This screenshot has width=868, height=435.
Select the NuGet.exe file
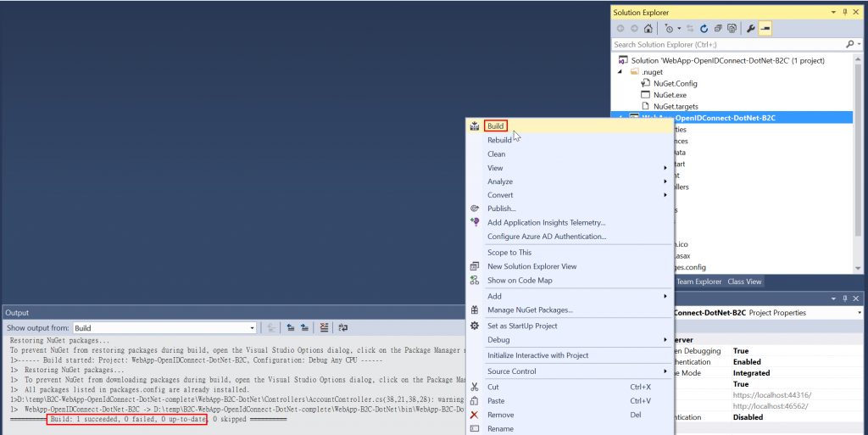(x=670, y=95)
